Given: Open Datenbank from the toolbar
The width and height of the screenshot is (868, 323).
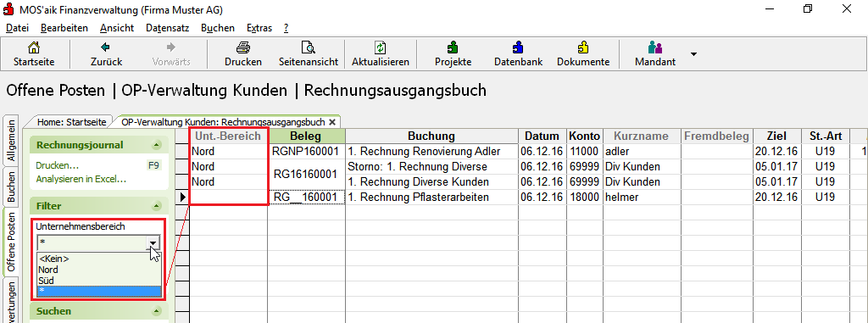Looking at the screenshot, I should [518, 53].
